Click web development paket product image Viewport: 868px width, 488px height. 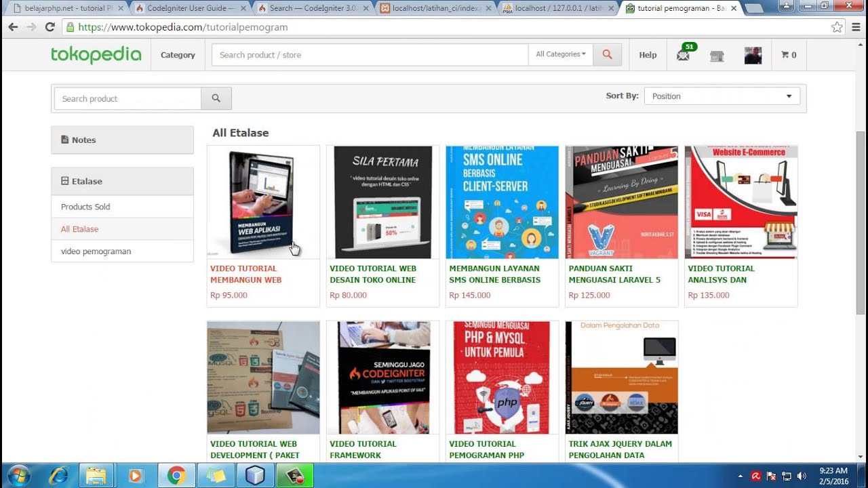tap(263, 378)
